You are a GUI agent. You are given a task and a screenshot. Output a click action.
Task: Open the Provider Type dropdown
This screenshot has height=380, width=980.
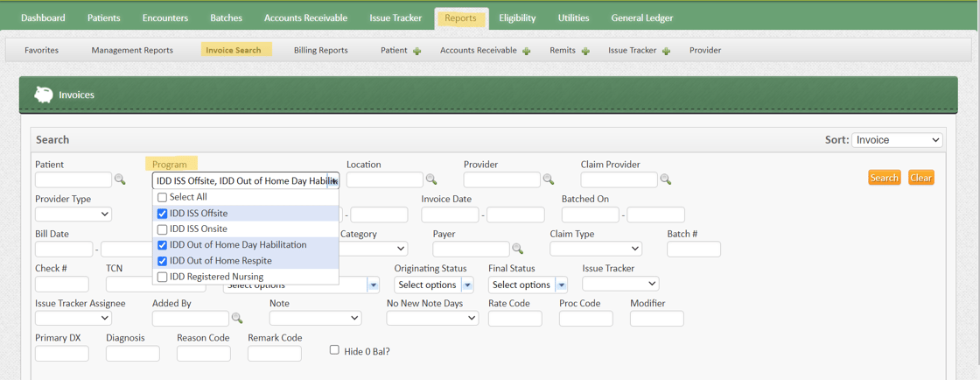pyautogui.click(x=73, y=215)
